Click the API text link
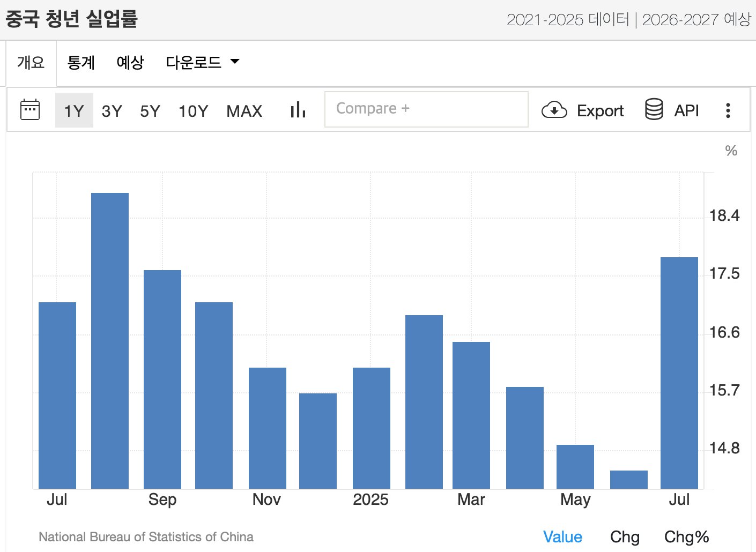Screen dimensions: 756x552 [686, 111]
